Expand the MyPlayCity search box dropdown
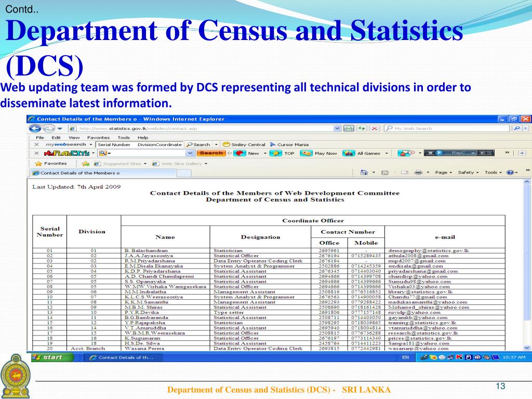 tap(190, 153)
